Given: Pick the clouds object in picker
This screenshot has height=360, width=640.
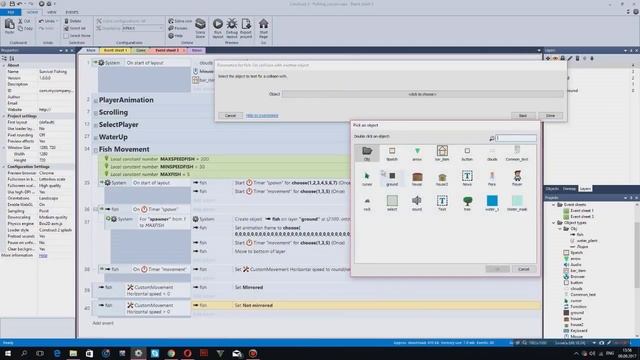Looking at the screenshot, I should point(492,153).
